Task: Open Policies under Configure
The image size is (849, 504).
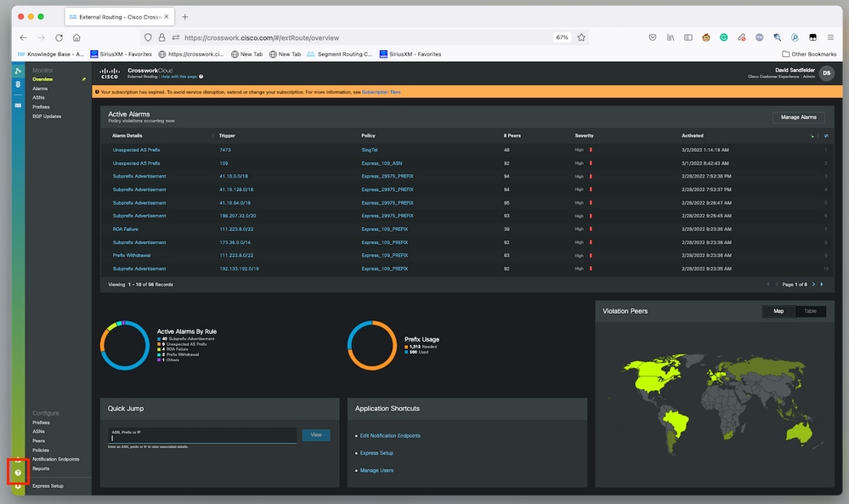Action: (41, 450)
